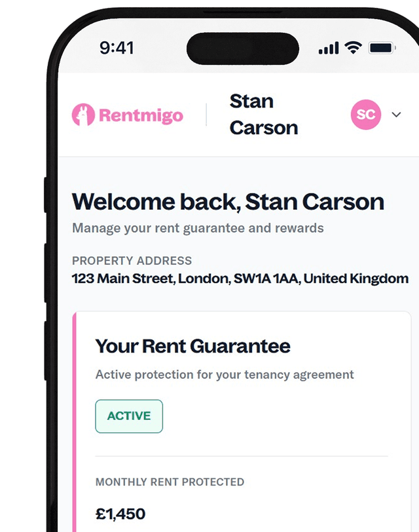Tap the 9:41 clock in status bar
Screen dimensions: 419x532
[117, 48]
